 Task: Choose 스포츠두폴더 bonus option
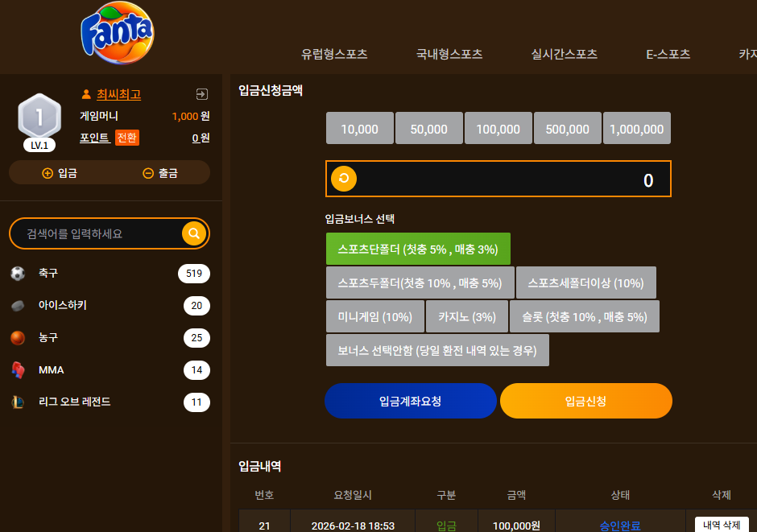(420, 282)
